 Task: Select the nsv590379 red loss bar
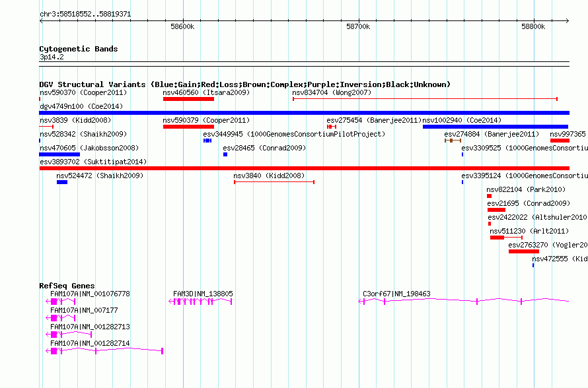189,127
